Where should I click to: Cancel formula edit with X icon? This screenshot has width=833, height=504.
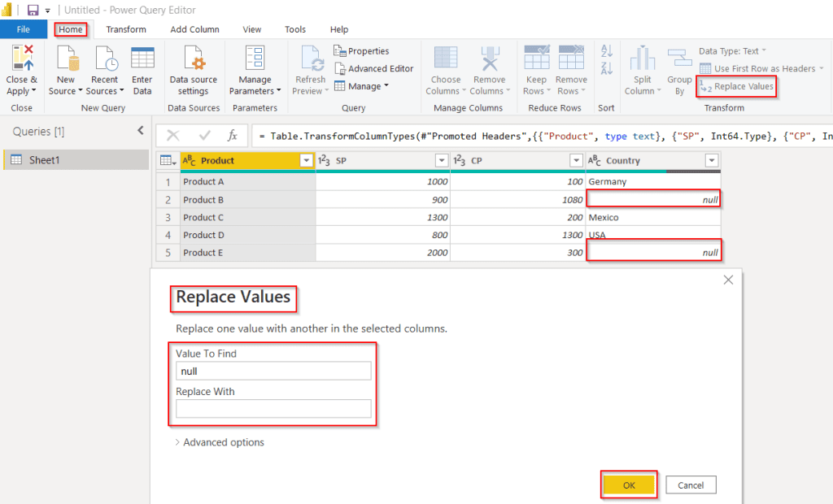coord(173,136)
